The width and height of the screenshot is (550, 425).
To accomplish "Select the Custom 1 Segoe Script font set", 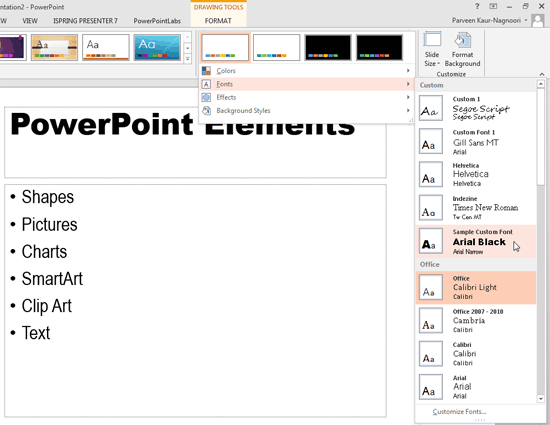I will coord(476,108).
